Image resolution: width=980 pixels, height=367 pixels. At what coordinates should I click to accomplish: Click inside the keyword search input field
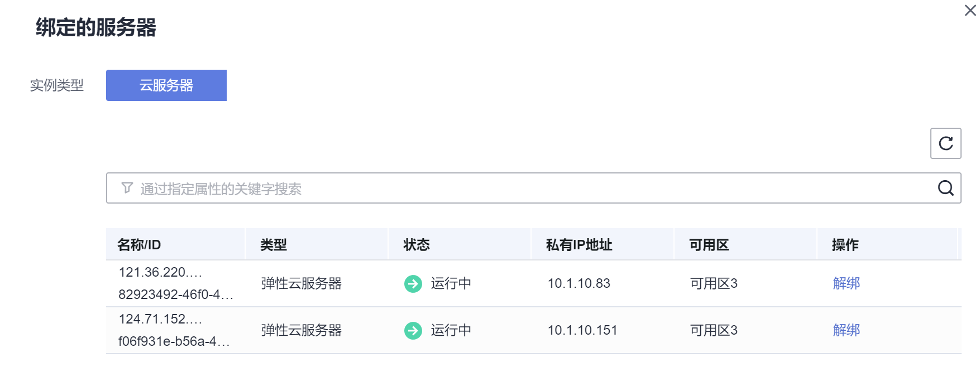pos(391,188)
